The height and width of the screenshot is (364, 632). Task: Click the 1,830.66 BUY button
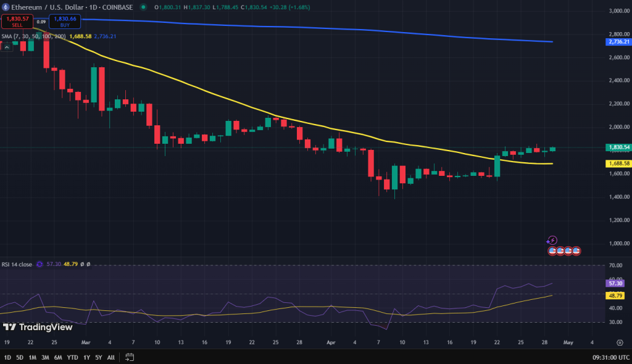point(65,22)
